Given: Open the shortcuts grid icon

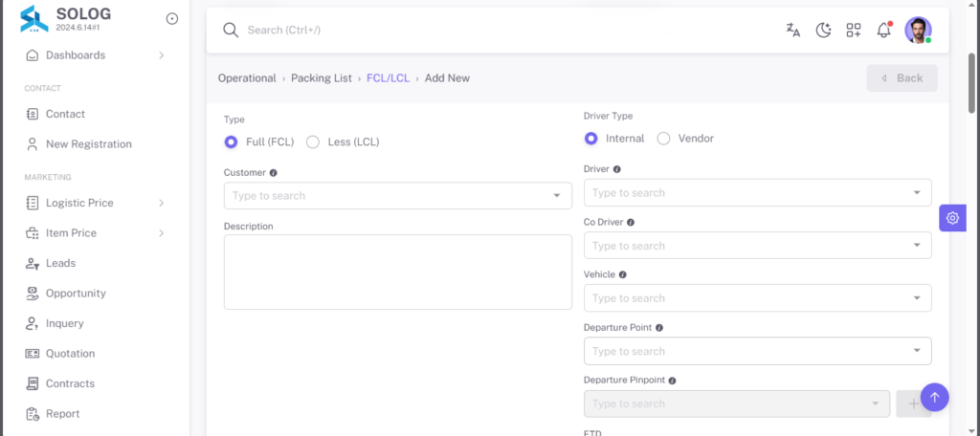Looking at the screenshot, I should coord(854,30).
